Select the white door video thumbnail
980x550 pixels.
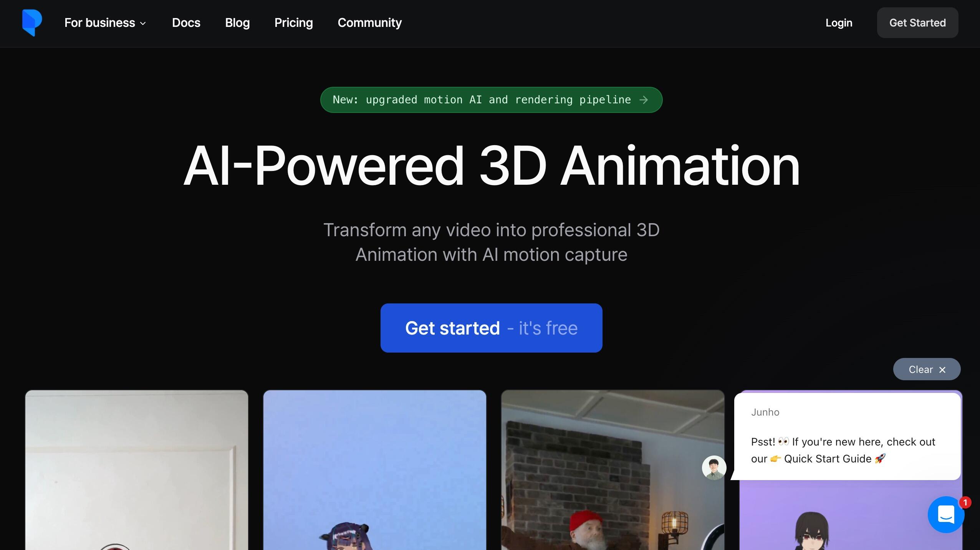(x=137, y=470)
